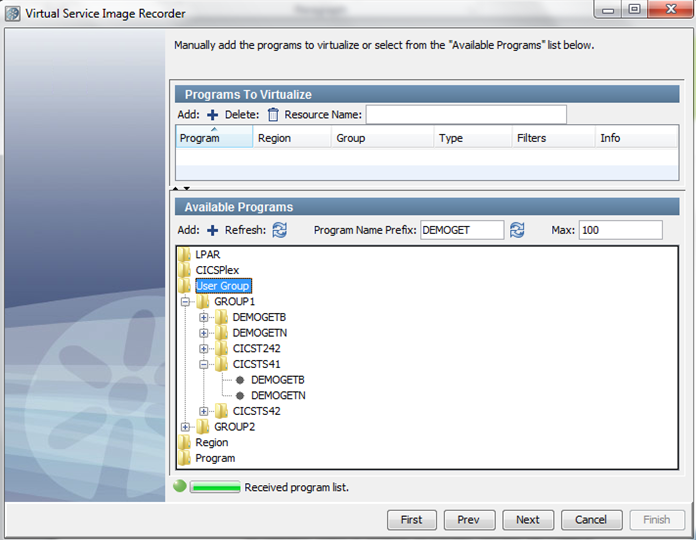
Task: Click the DEMOGETB program bullet under CICSTS41
Action: (240, 380)
